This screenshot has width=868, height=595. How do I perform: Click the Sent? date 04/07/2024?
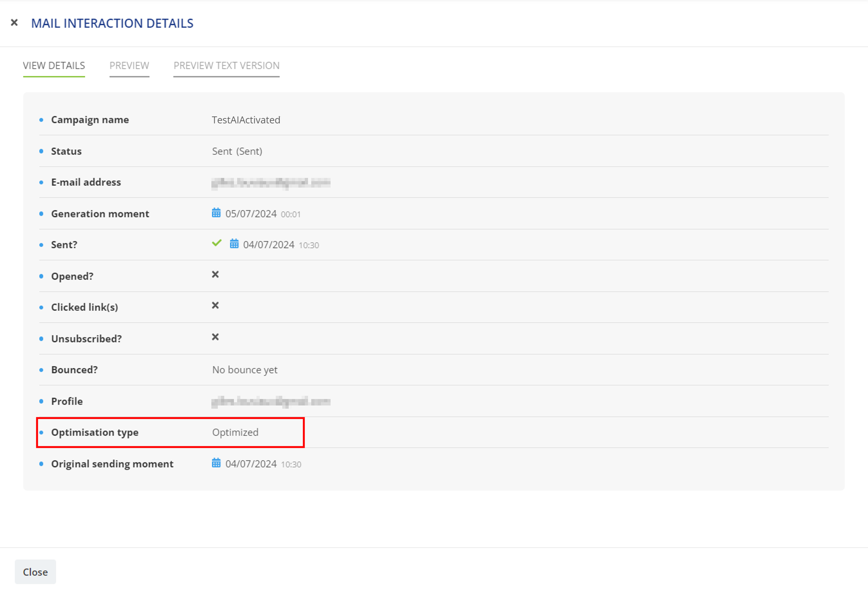(x=269, y=245)
